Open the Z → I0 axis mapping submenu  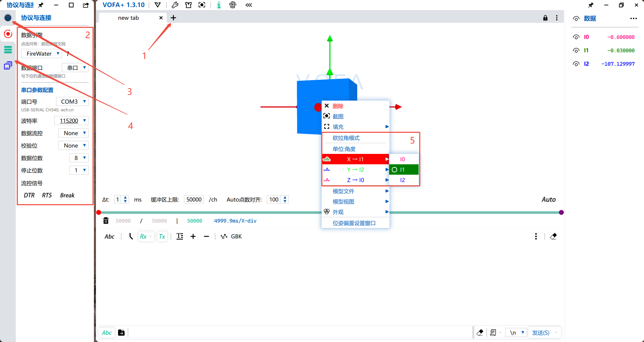pos(356,180)
